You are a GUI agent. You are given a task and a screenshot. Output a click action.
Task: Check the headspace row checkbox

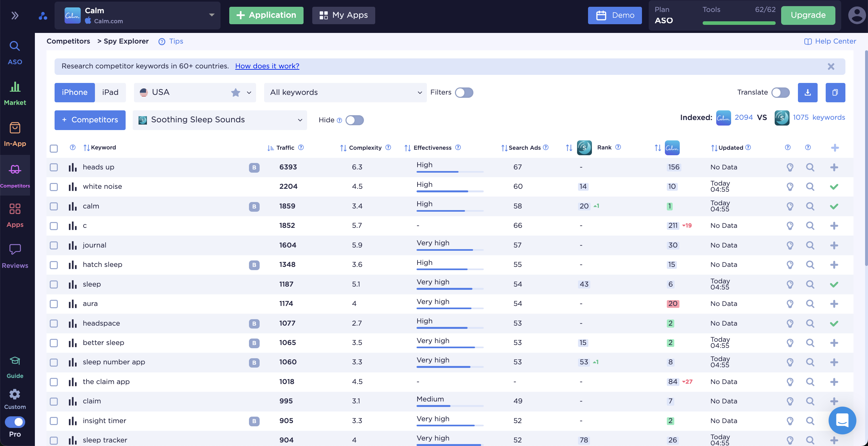pyautogui.click(x=54, y=323)
